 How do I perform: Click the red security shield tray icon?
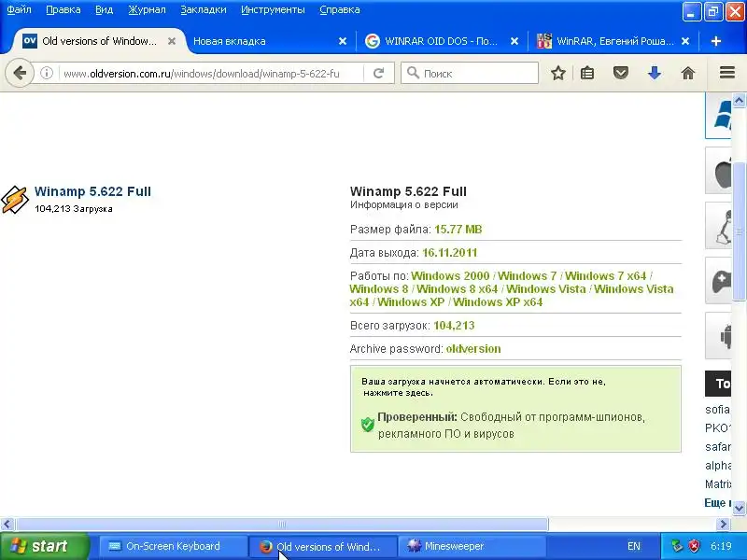coord(695,546)
